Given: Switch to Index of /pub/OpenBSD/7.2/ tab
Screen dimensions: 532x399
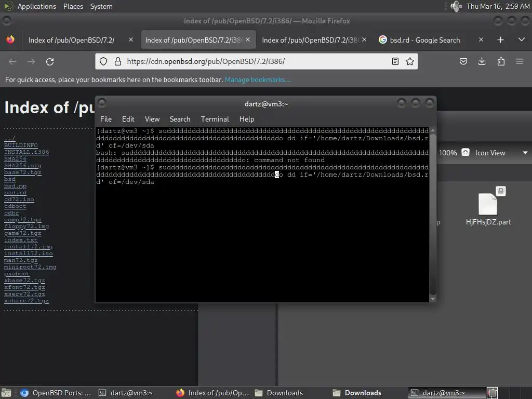Looking at the screenshot, I should coord(81,40).
